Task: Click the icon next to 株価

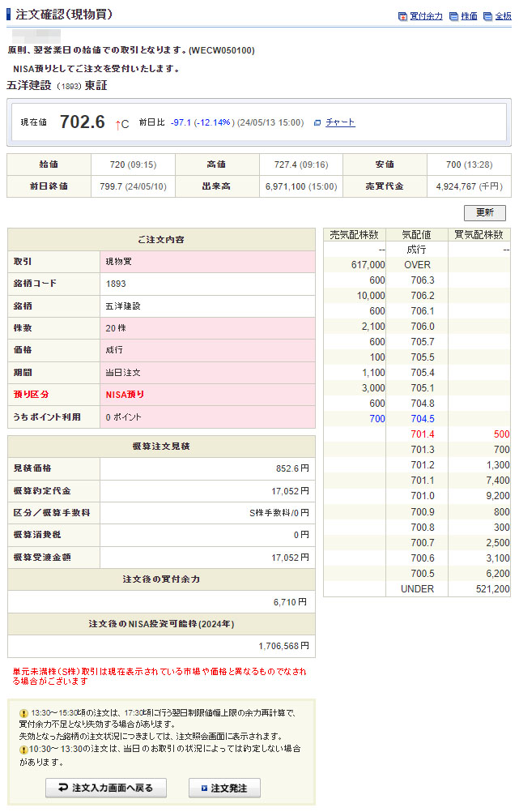Action: pyautogui.click(x=454, y=16)
